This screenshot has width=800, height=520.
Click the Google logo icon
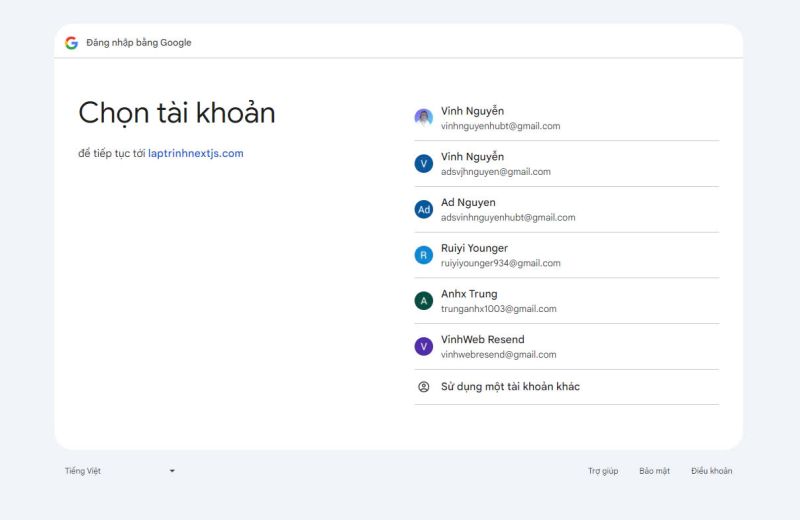[71, 43]
